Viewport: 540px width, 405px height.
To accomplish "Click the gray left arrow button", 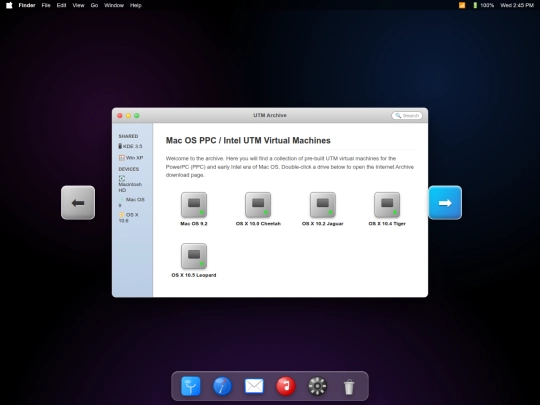I will [78, 202].
